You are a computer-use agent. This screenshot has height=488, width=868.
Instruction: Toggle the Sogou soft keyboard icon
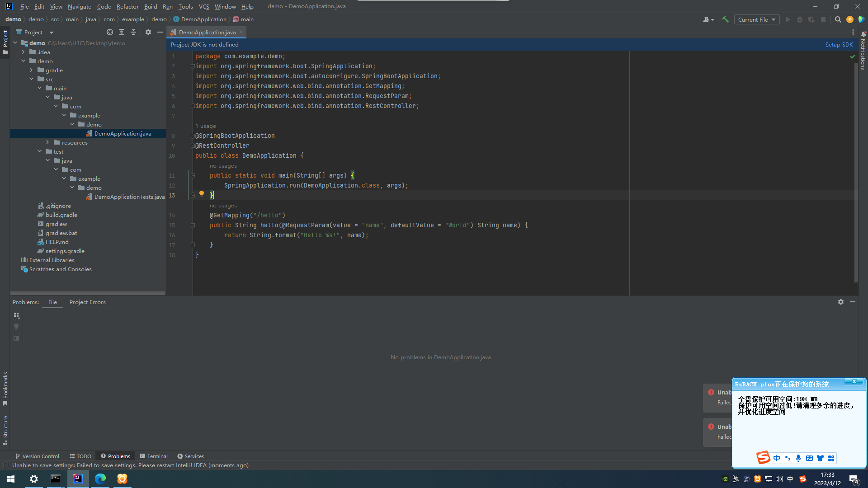[809, 458]
